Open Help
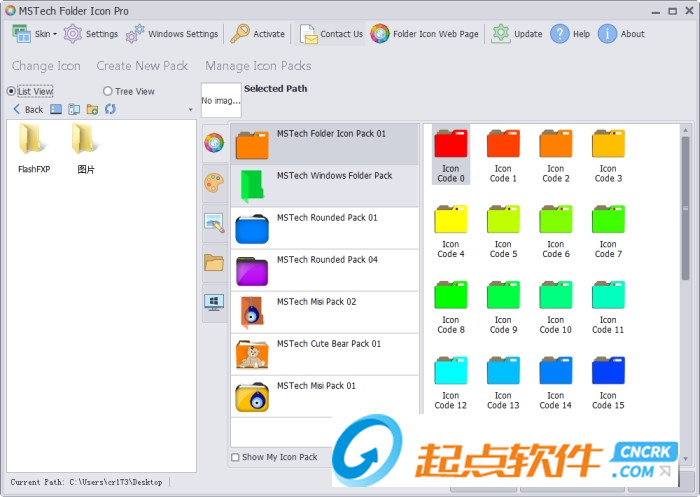700x497 pixels. [x=570, y=34]
